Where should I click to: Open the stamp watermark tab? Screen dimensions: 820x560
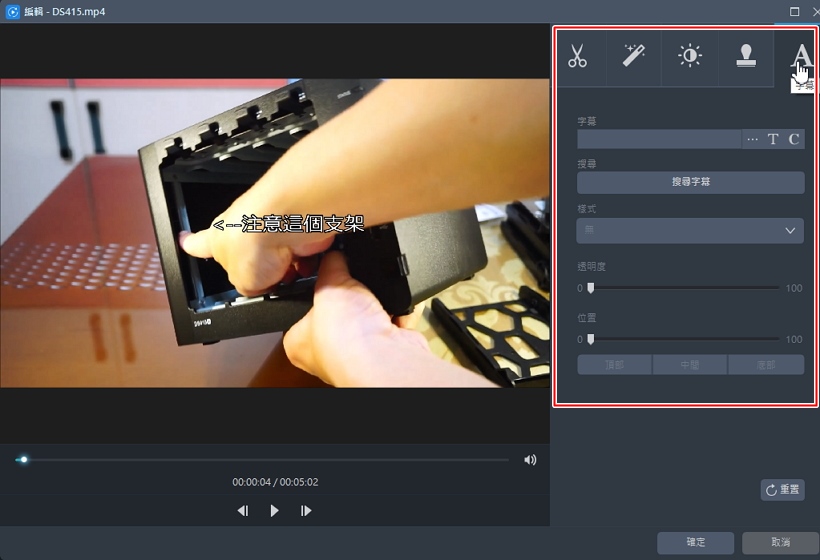tap(745, 57)
